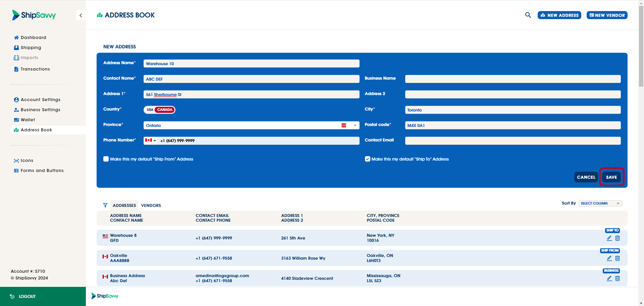Click the red icon in Province field

[x=344, y=125]
